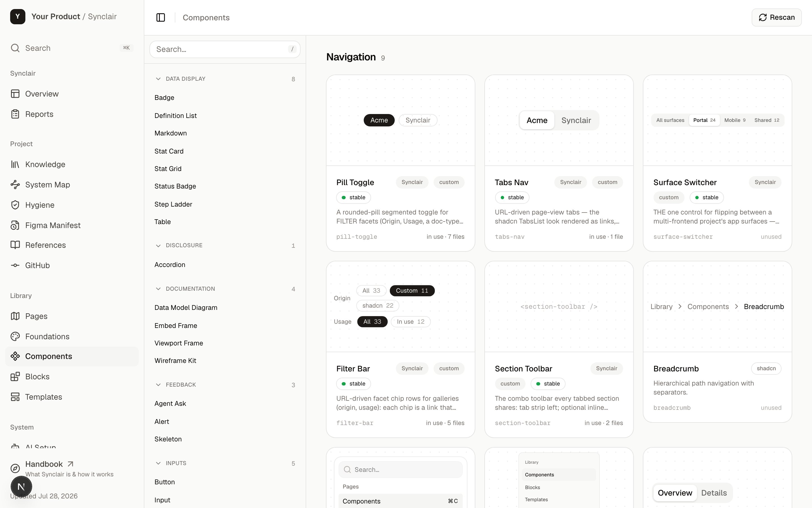Click the Rescan refresh icon

click(x=763, y=17)
